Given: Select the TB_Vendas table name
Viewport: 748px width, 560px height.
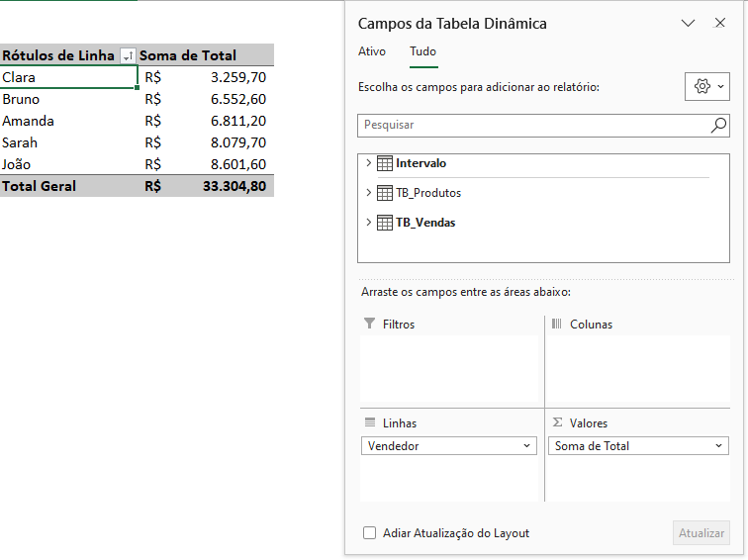Looking at the screenshot, I should [425, 223].
